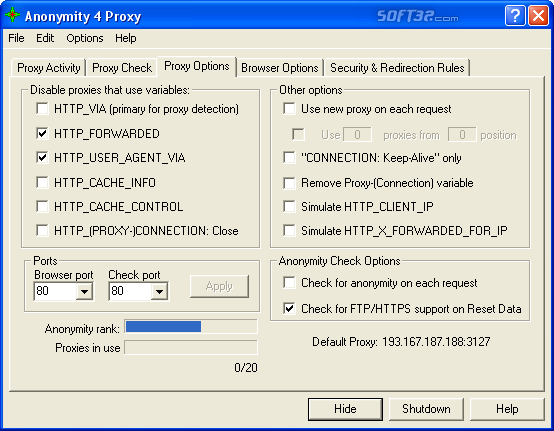554x431 pixels.
Task: Enable Check for anonymity on each request
Action: (289, 283)
